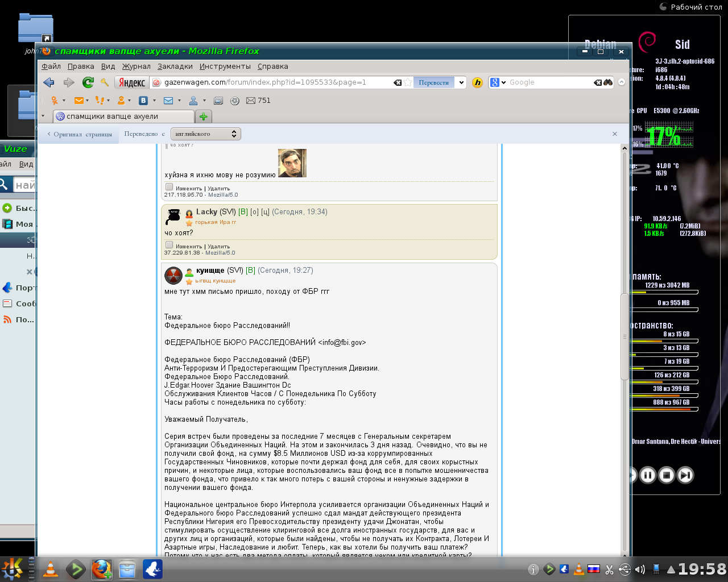Image resolution: width=728 pixels, height=582 pixels.
Task: Open the Справка menu
Action: 273,66
